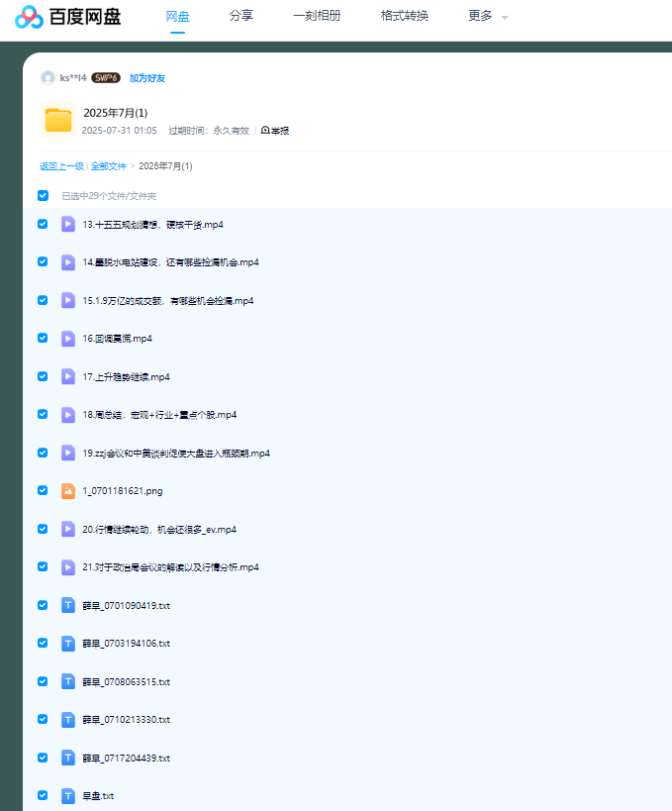Click 加为好友 to add friend
Image resolution: width=672 pixels, height=811 pixels.
click(x=147, y=78)
